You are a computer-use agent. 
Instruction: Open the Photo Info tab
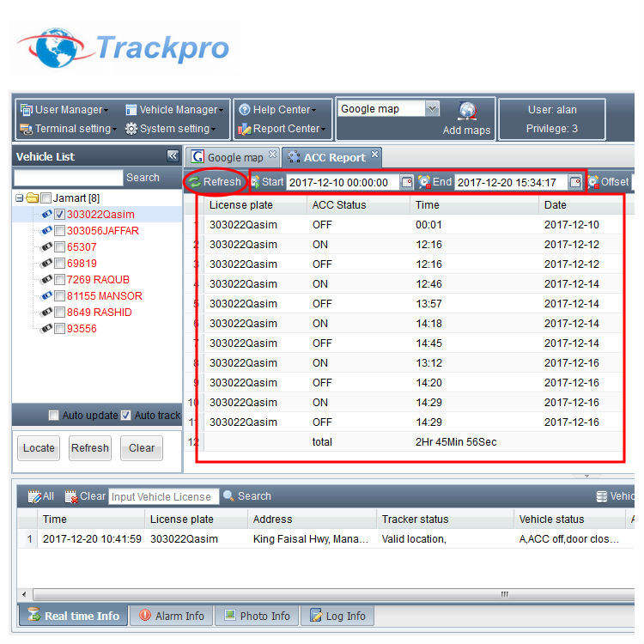(x=257, y=616)
